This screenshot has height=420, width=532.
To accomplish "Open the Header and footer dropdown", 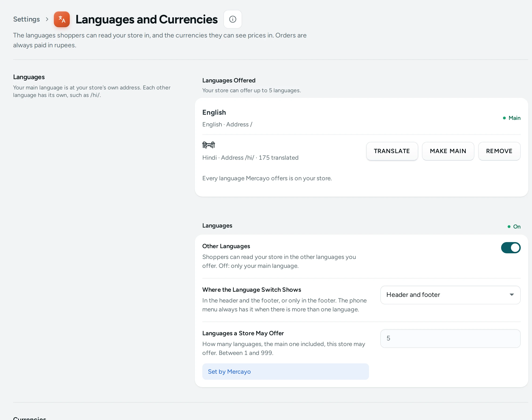I will click(x=450, y=295).
